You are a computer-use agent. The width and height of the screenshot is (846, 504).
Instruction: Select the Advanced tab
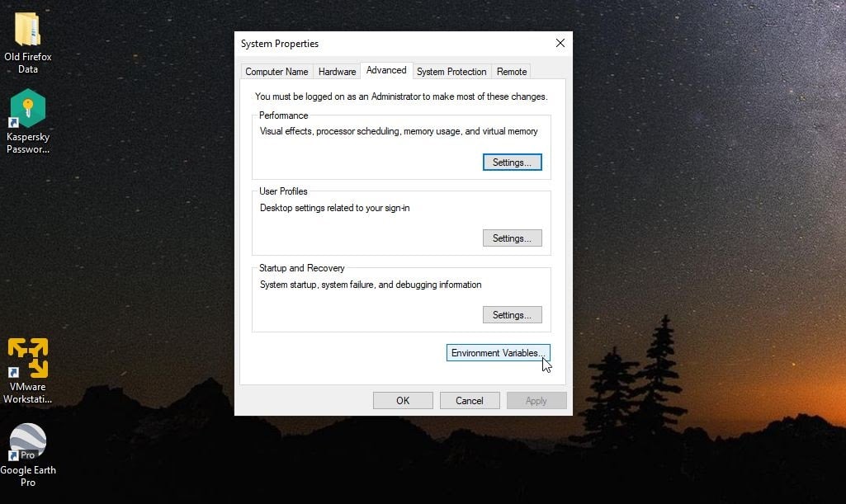[386, 70]
